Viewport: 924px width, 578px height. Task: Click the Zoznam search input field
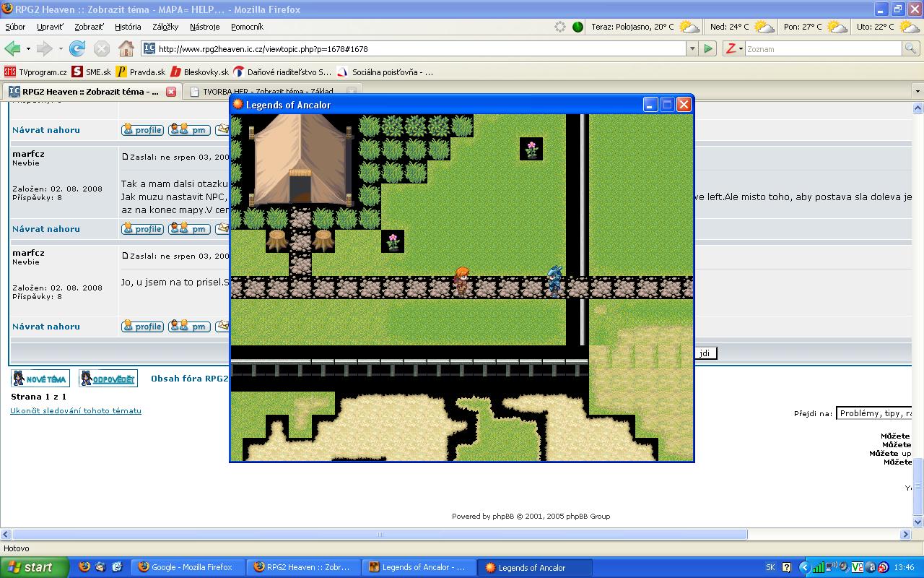(x=823, y=48)
